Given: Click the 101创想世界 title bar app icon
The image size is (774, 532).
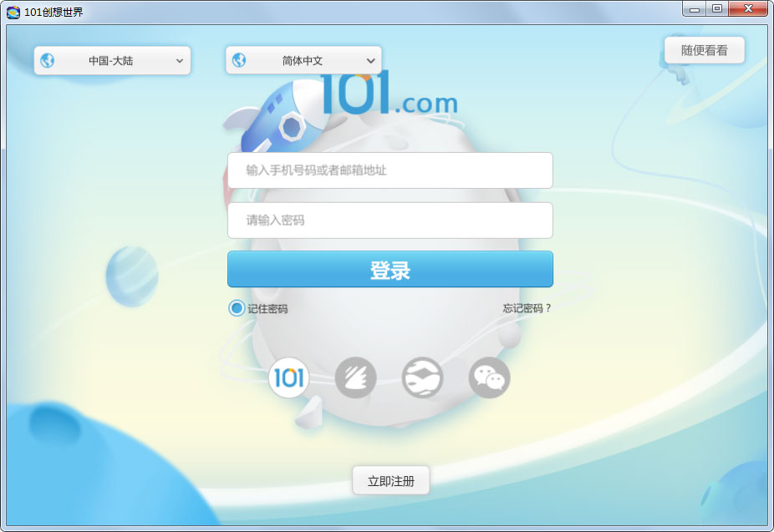Looking at the screenshot, I should click(13, 12).
